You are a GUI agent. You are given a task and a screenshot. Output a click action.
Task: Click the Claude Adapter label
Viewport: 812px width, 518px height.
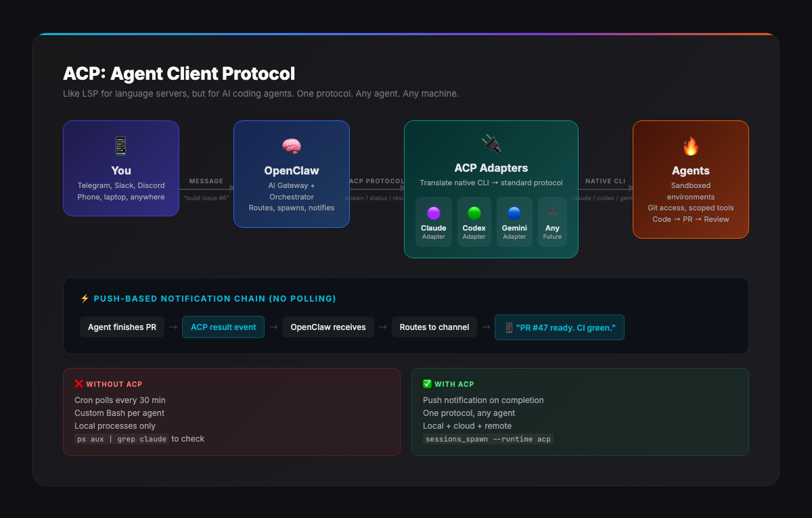click(x=434, y=232)
